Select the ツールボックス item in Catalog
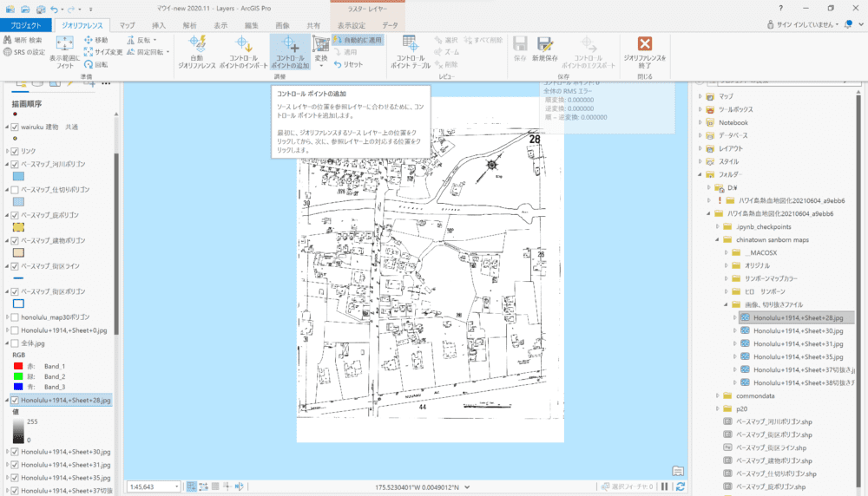 click(x=736, y=109)
